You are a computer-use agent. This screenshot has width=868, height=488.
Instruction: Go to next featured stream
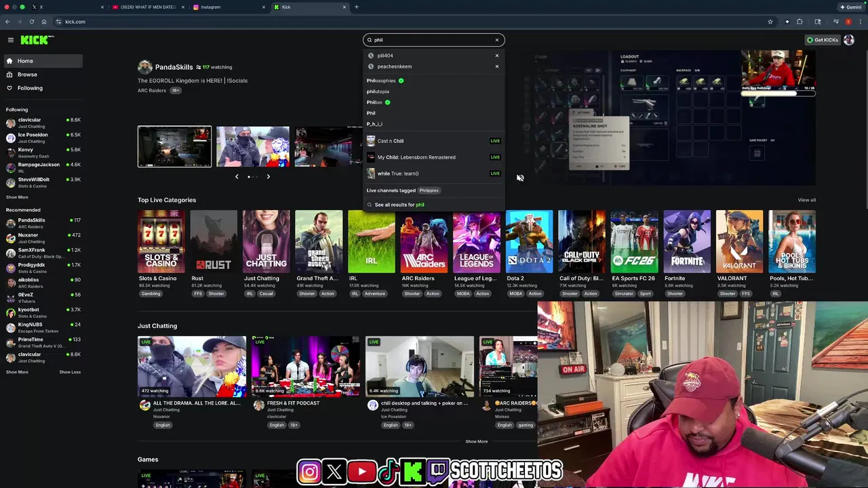click(268, 177)
